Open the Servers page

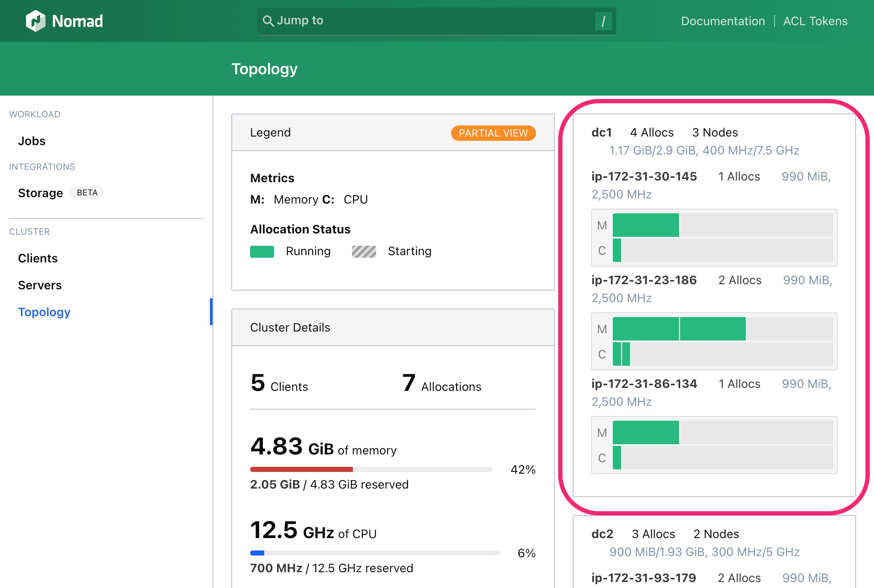coord(40,285)
